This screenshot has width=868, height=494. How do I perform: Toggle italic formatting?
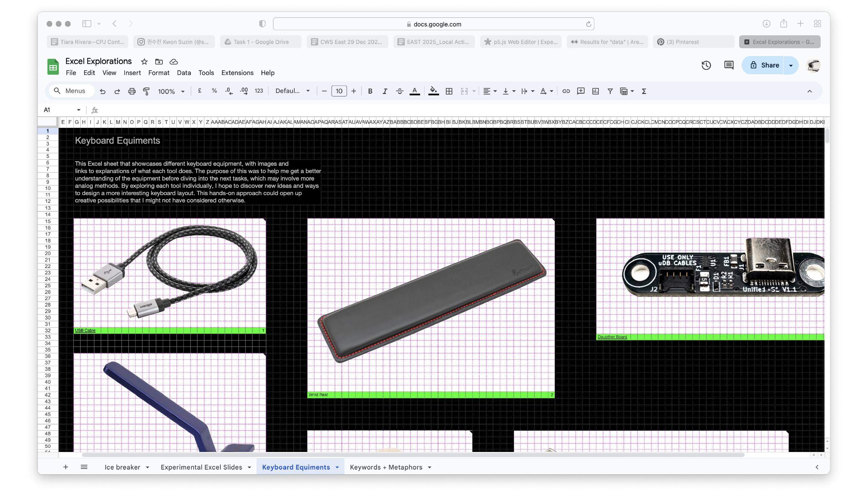pyautogui.click(x=385, y=91)
